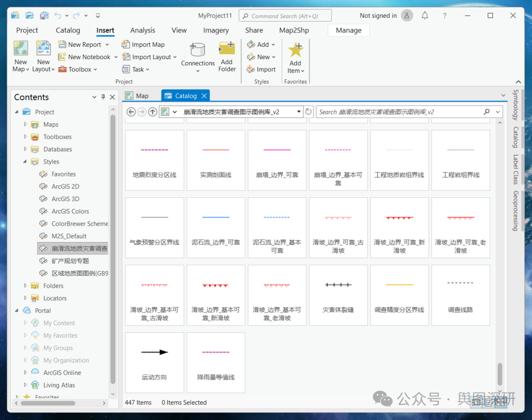Open the Toolbox menu button
532x420 pixels.
77,70
